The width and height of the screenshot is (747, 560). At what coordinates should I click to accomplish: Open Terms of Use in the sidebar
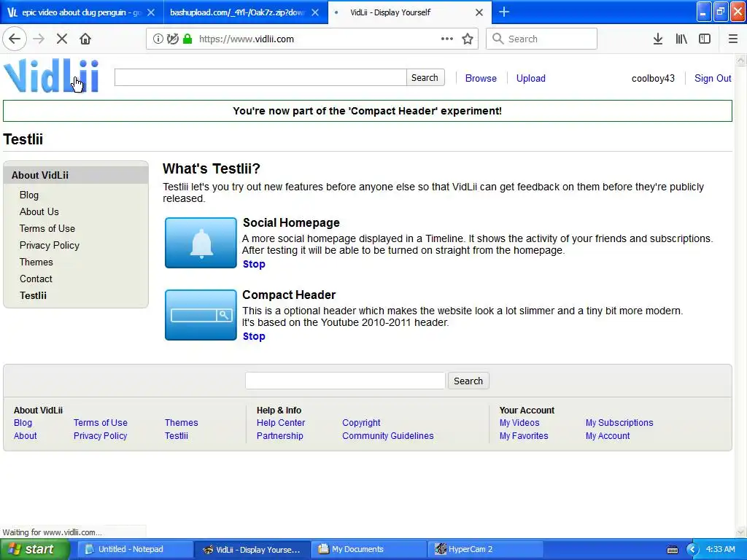pos(47,228)
